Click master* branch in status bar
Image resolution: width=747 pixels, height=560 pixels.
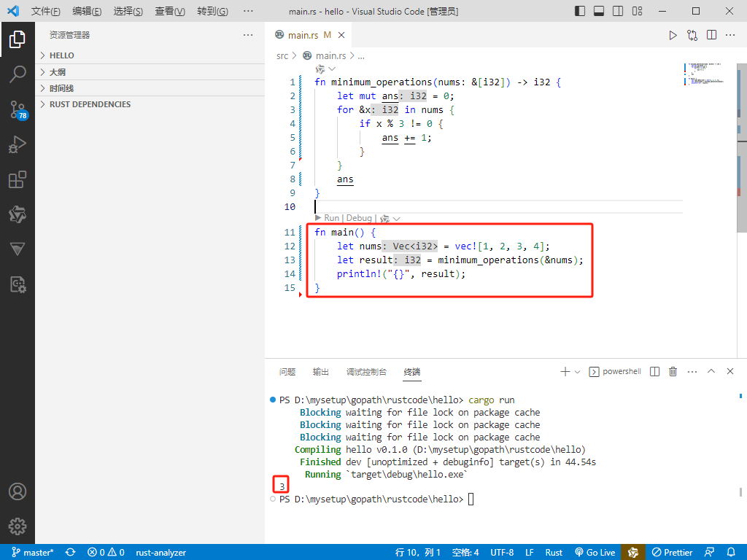point(32,553)
